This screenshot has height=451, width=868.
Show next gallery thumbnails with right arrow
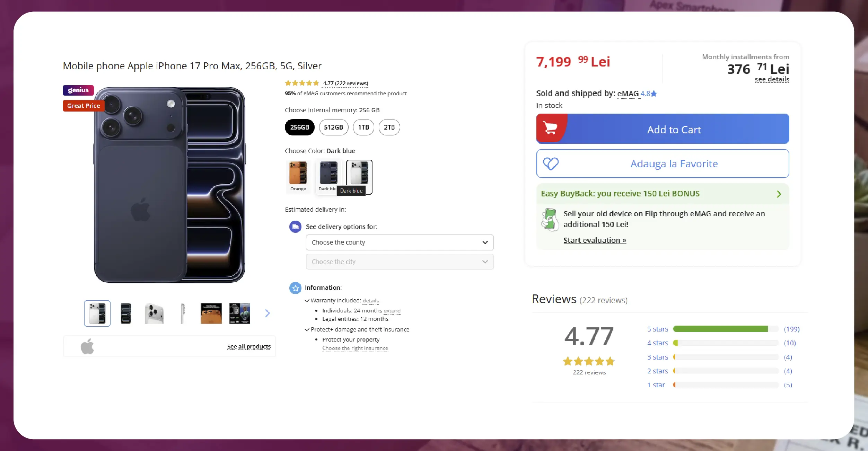click(267, 313)
